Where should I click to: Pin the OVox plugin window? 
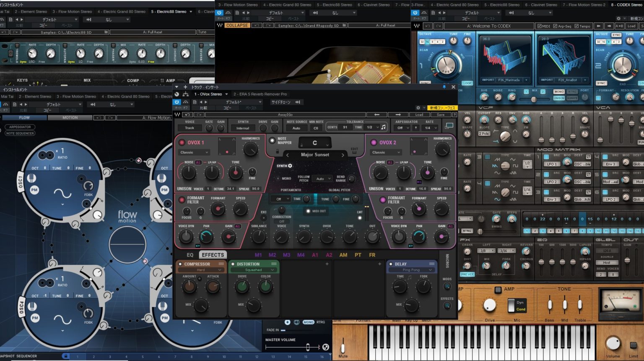[444, 87]
